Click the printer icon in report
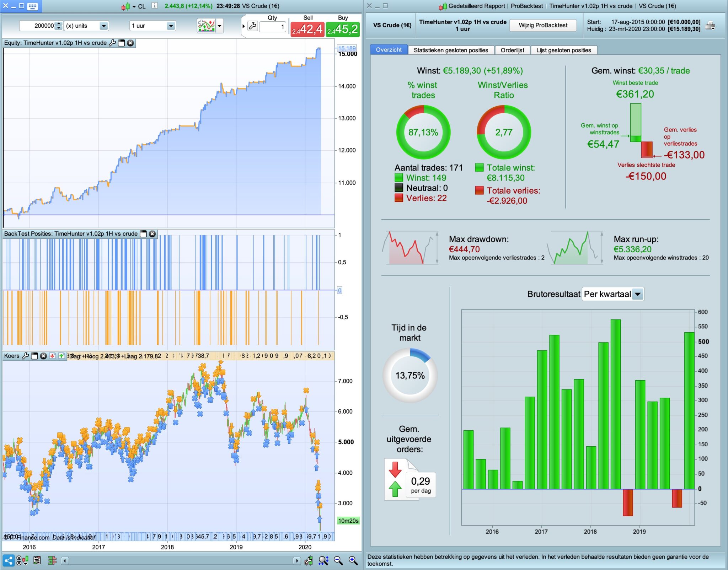This screenshot has width=728, height=570. click(710, 26)
